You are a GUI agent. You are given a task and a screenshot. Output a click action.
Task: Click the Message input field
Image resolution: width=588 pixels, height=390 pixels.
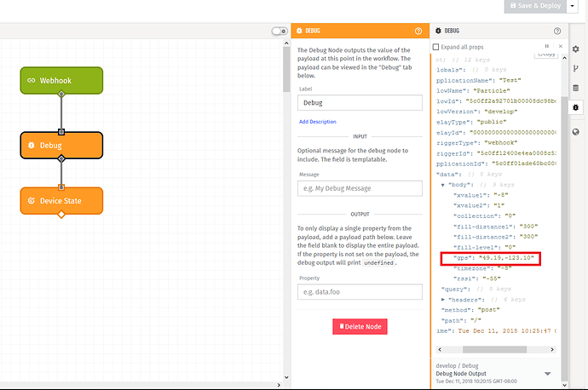[x=360, y=188]
